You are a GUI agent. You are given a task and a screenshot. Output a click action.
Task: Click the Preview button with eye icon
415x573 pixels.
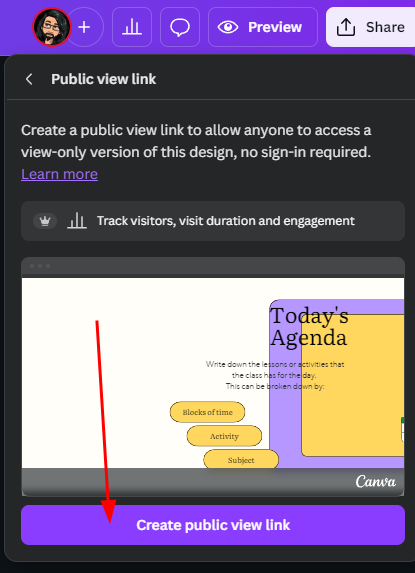(x=263, y=27)
